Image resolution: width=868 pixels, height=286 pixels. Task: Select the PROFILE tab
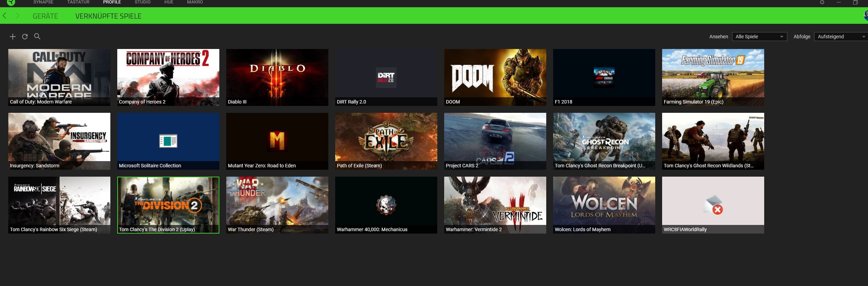click(112, 2)
